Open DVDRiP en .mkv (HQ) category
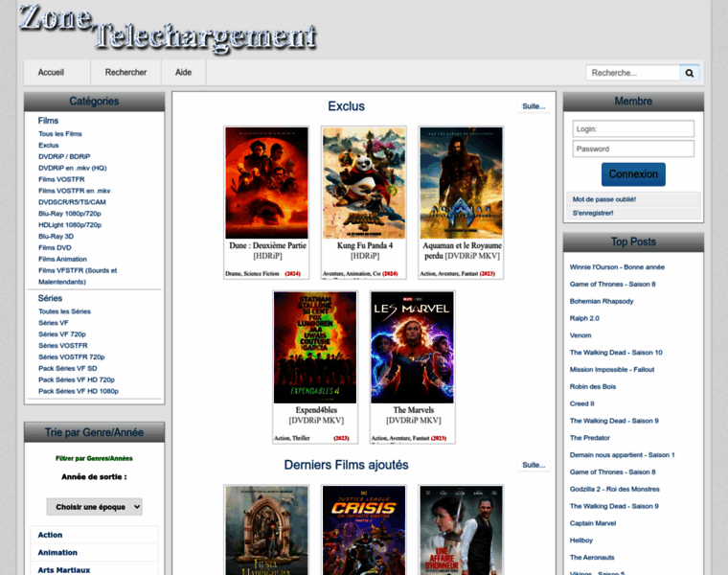The height and width of the screenshot is (575, 728). tap(73, 168)
